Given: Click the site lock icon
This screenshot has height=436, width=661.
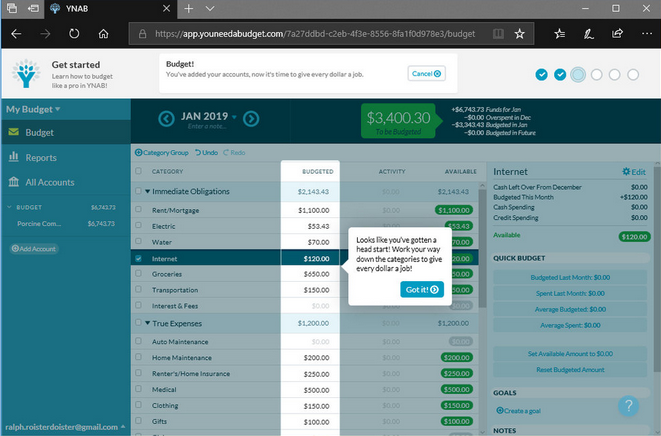Looking at the screenshot, I should (142, 34).
